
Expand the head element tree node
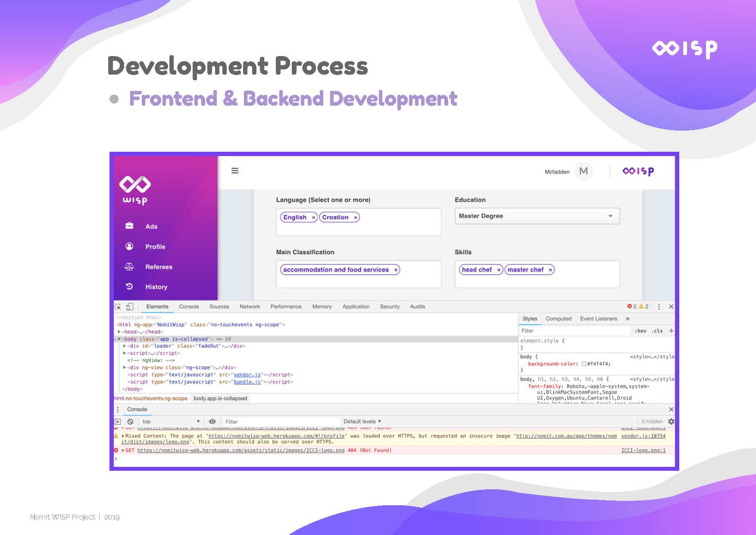point(119,332)
